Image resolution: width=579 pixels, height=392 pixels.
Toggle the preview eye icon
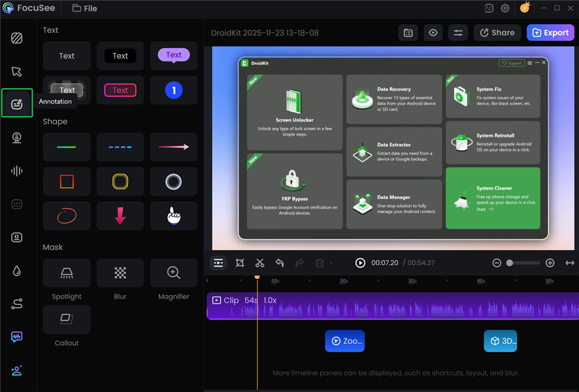click(433, 33)
